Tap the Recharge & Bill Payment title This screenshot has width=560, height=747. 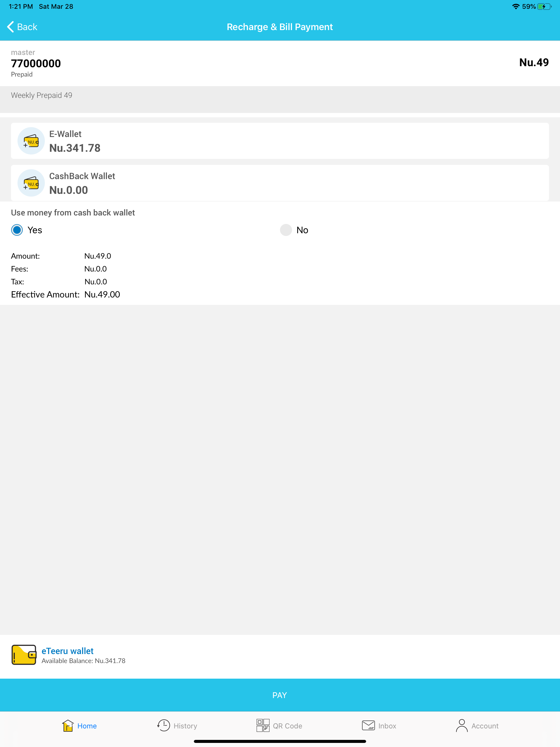coord(280,27)
